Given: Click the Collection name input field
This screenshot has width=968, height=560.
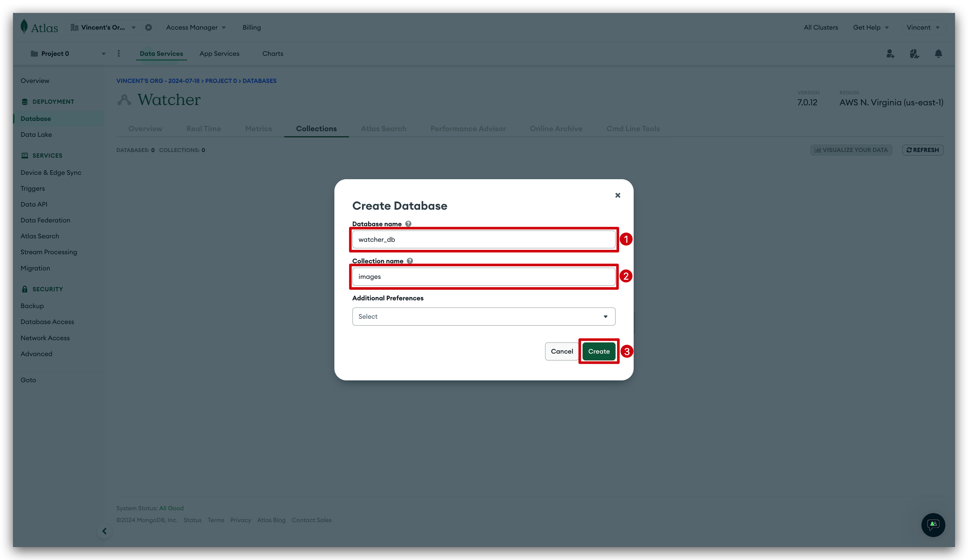Looking at the screenshot, I should (x=484, y=276).
